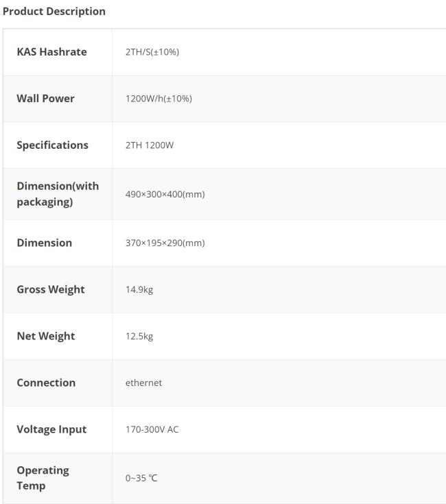Image resolution: width=446 pixels, height=504 pixels.
Task: Click the ethernet connection value
Action: 143,383
